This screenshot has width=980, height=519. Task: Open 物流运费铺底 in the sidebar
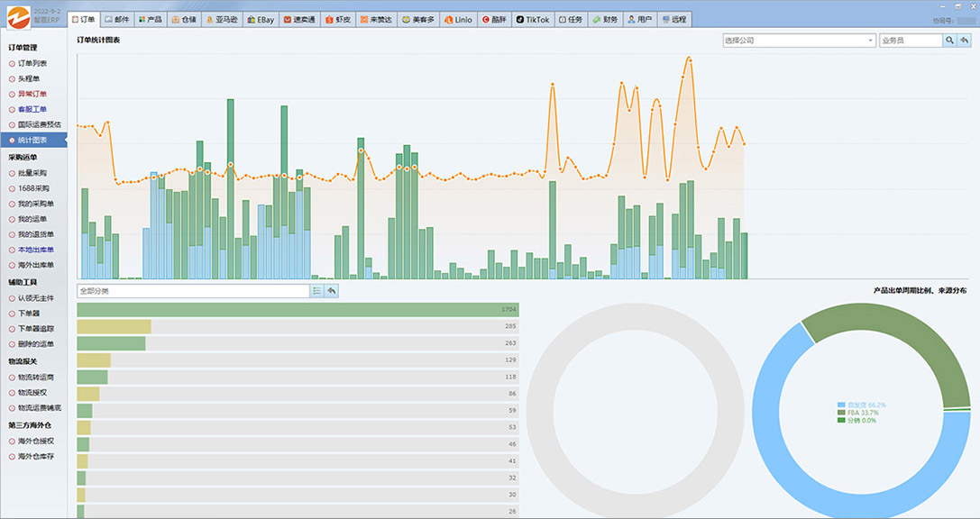40,408
